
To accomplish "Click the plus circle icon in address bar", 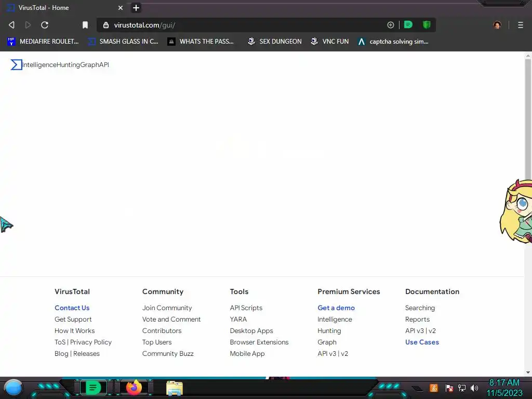I will [x=391, y=25].
